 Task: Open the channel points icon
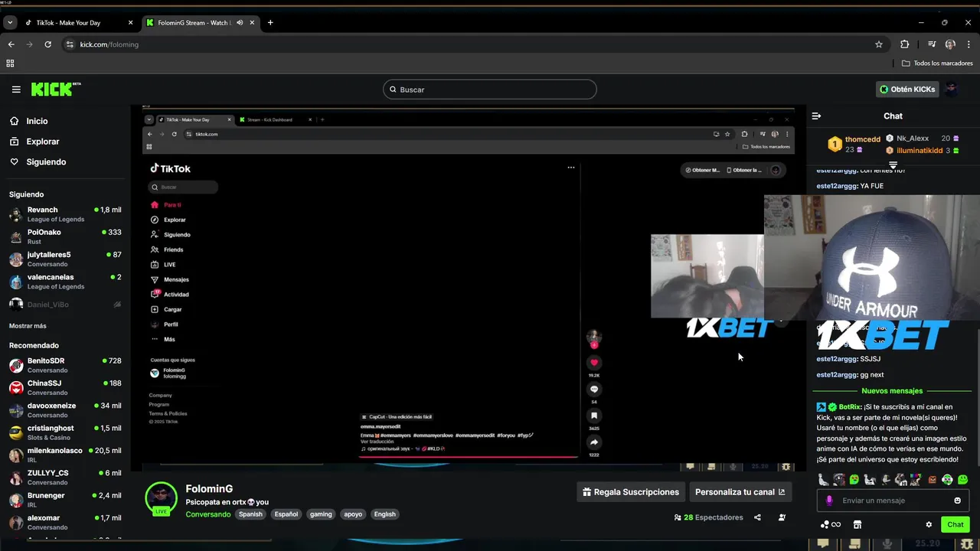830,524
